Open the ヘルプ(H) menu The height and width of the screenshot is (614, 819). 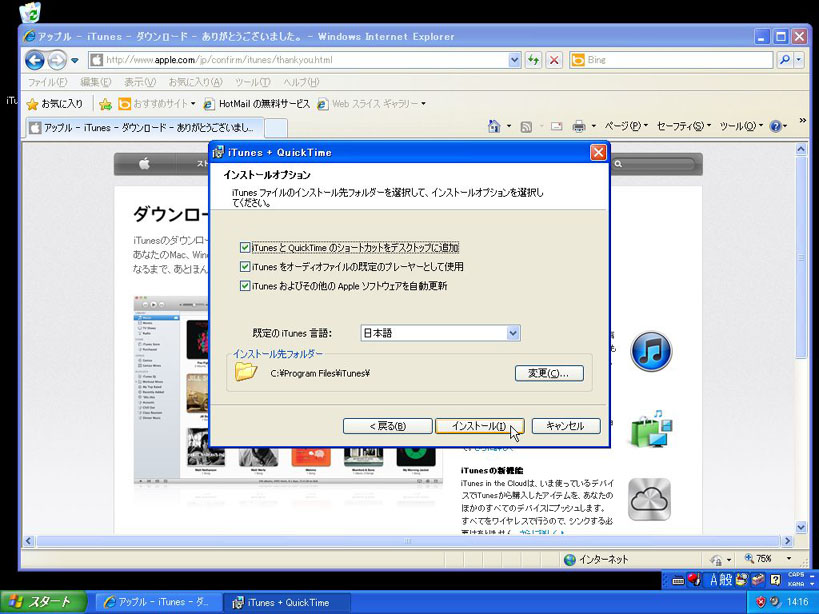click(x=301, y=82)
